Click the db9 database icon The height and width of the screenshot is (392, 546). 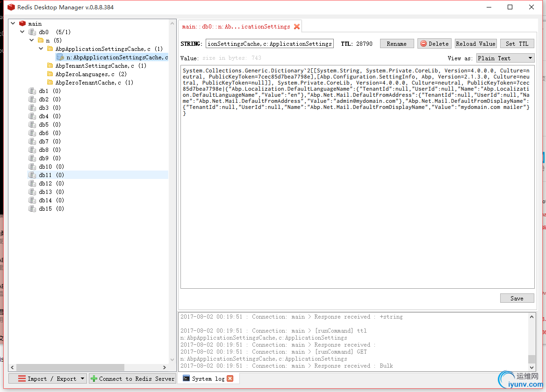(x=32, y=158)
